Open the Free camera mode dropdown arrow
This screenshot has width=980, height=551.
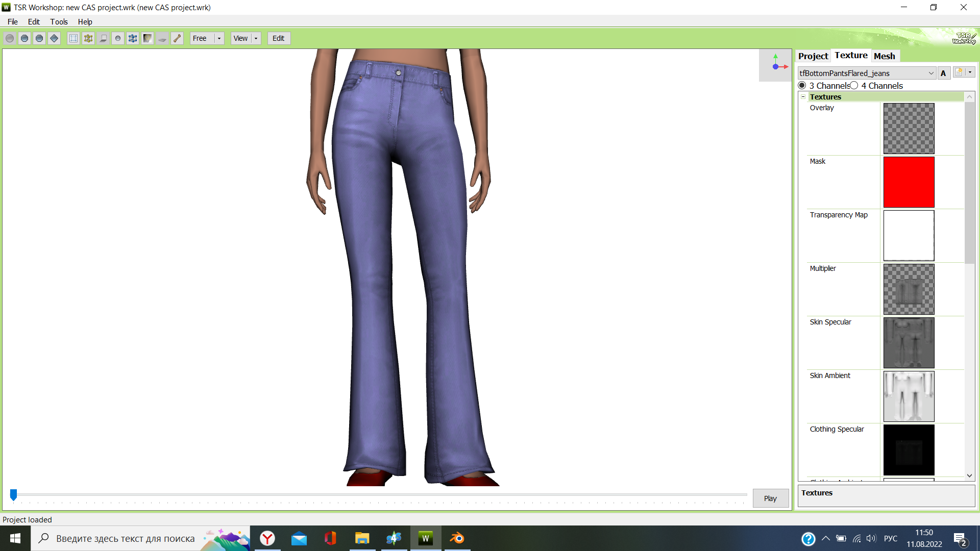219,38
